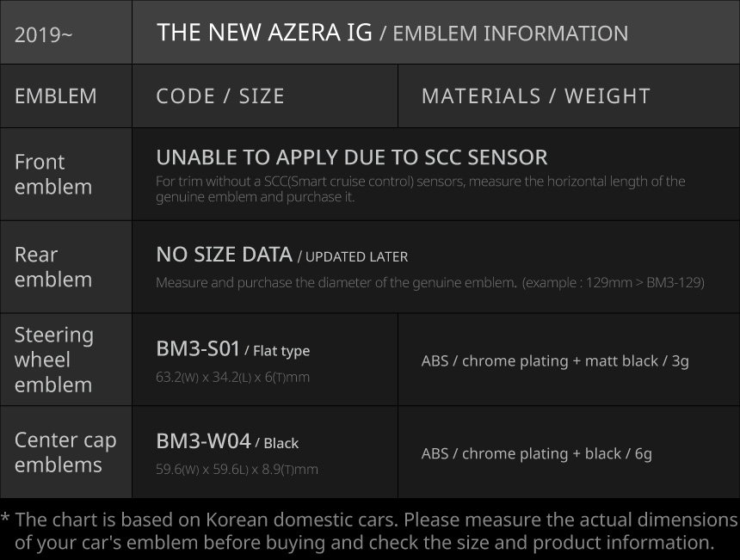Select the CODE / SIZE column header
740x560 pixels.
(220, 96)
